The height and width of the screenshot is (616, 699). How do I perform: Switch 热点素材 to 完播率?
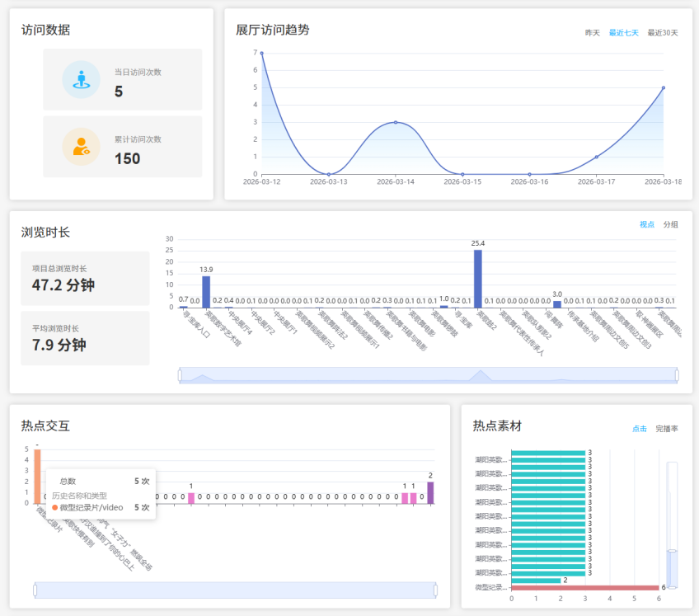667,429
